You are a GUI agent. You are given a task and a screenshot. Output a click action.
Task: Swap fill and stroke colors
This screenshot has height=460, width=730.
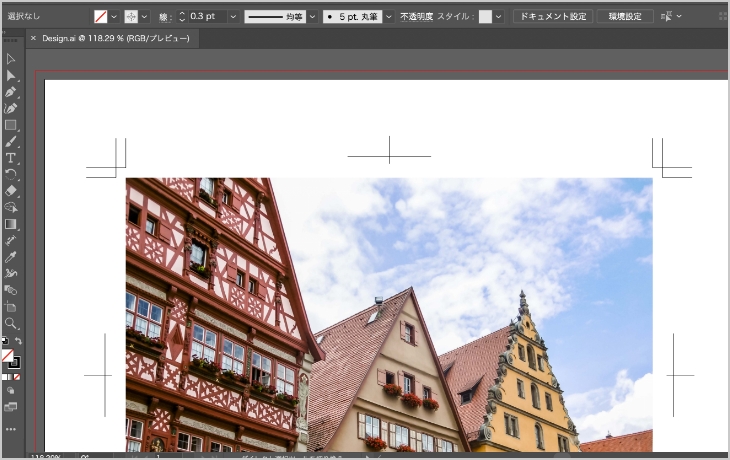(18, 341)
